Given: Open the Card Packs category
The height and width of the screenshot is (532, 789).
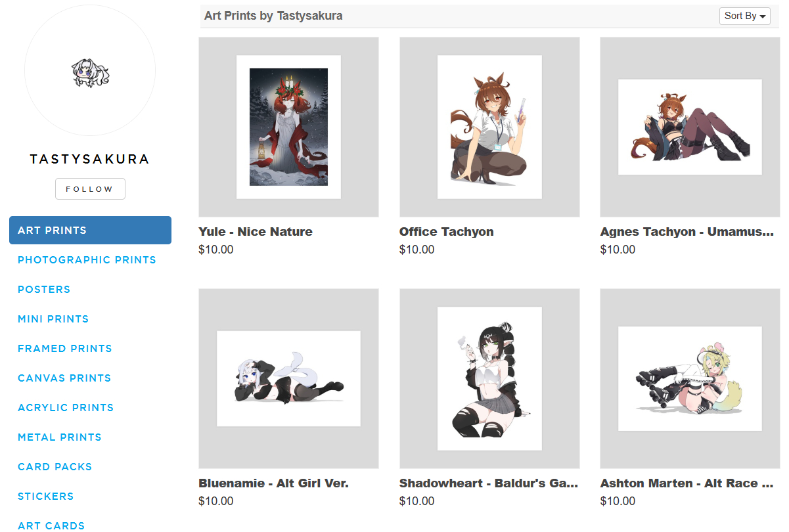Looking at the screenshot, I should pyautogui.click(x=55, y=467).
